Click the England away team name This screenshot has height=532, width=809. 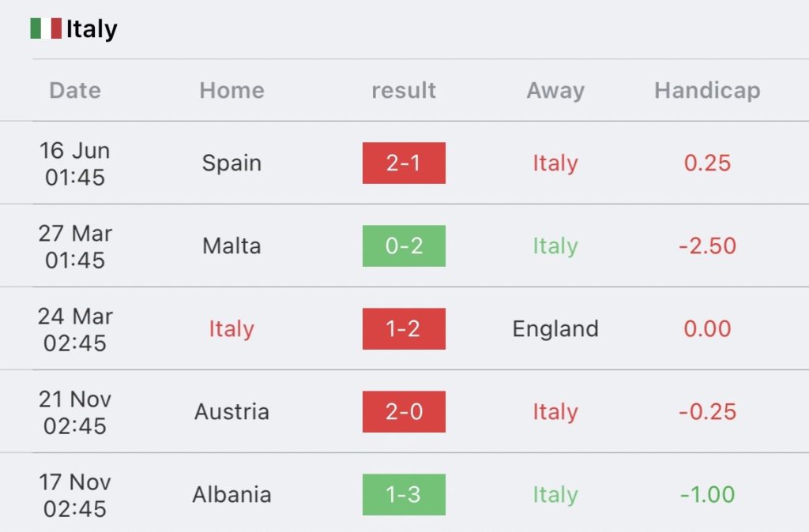click(x=555, y=330)
